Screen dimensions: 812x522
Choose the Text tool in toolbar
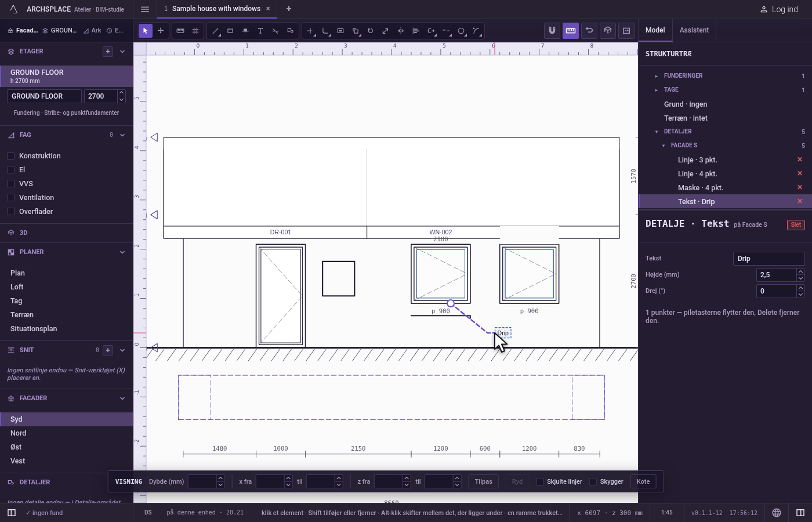[x=260, y=31]
